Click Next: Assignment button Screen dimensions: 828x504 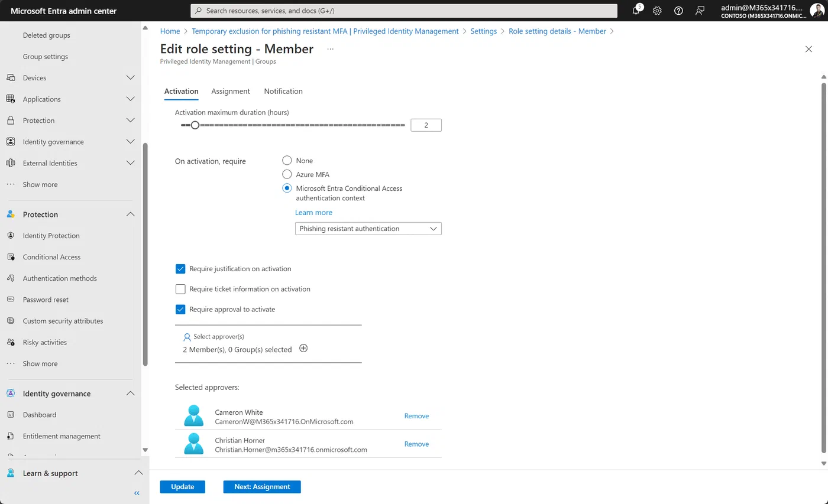262,487
